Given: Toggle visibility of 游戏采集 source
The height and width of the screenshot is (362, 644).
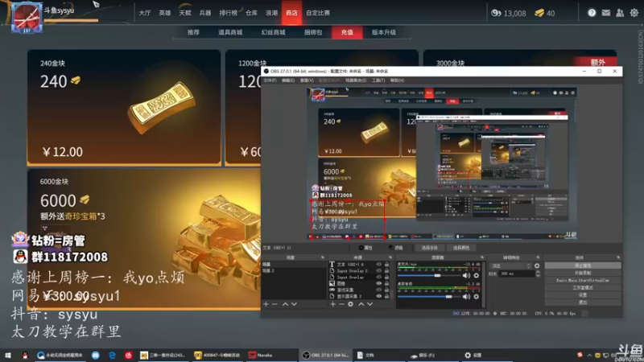Looking at the screenshot, I should tap(378, 290).
